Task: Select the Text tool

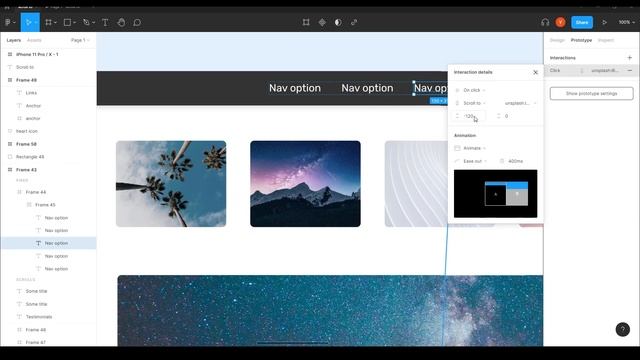Action: point(105,22)
